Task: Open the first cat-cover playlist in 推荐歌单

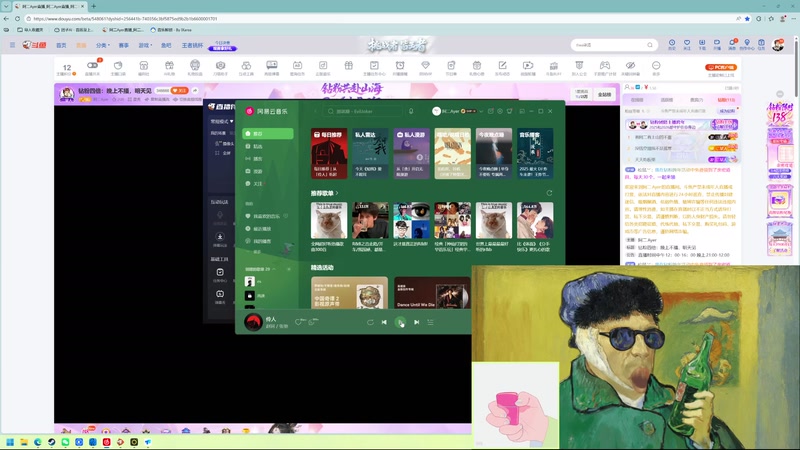Action: click(x=329, y=220)
